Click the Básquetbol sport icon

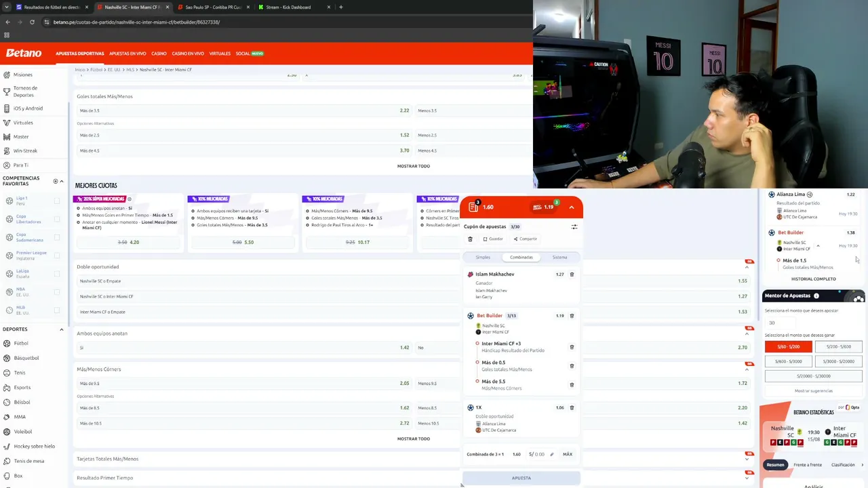6,358
